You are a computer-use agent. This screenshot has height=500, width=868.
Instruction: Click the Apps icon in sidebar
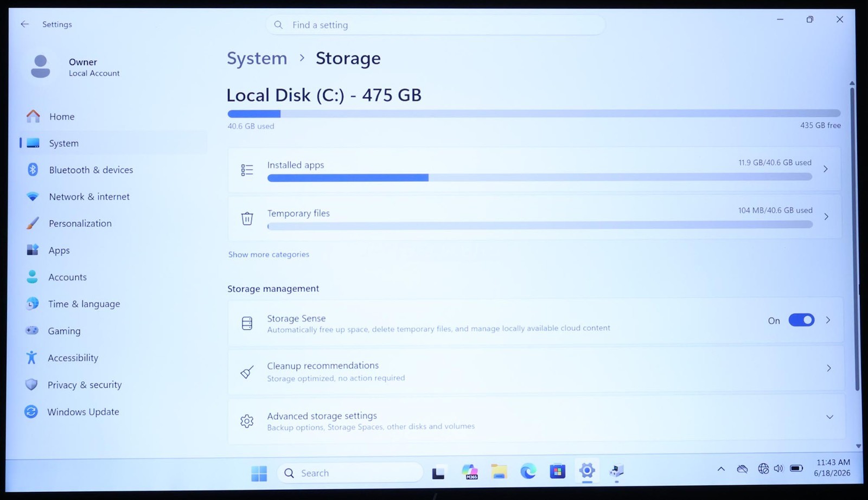(33, 250)
